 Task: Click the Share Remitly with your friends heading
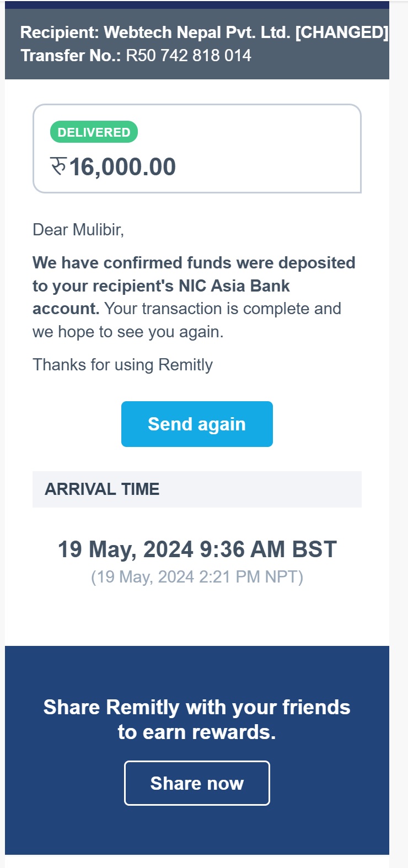(197, 707)
